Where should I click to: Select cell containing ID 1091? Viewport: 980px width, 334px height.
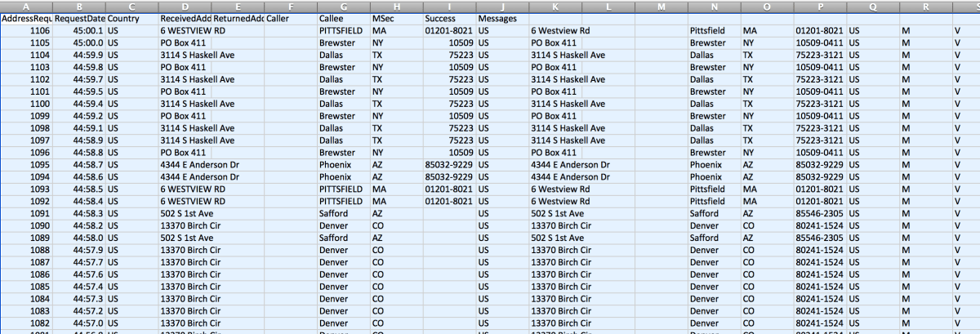pos(26,213)
